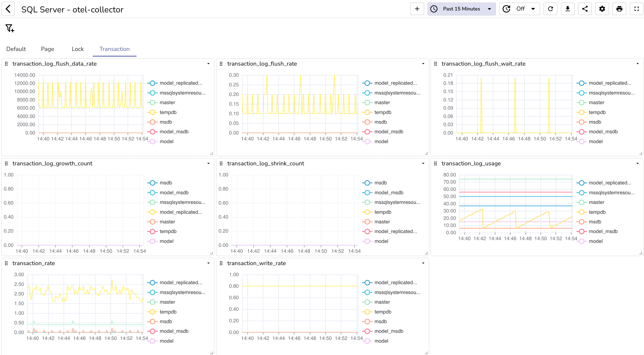Image resolution: width=644 pixels, height=355 pixels.
Task: Click the add filter funnel icon
Action: pyautogui.click(x=9, y=28)
